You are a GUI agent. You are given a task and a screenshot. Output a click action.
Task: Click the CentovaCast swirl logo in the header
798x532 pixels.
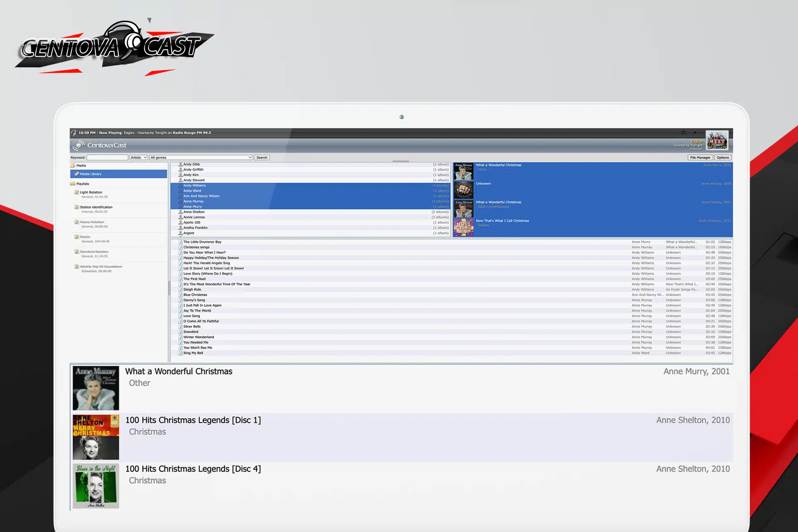coord(78,145)
